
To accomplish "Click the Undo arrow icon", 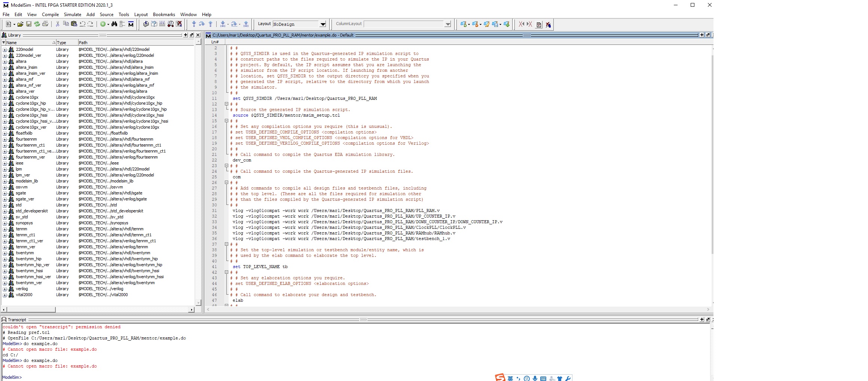I will coord(82,24).
